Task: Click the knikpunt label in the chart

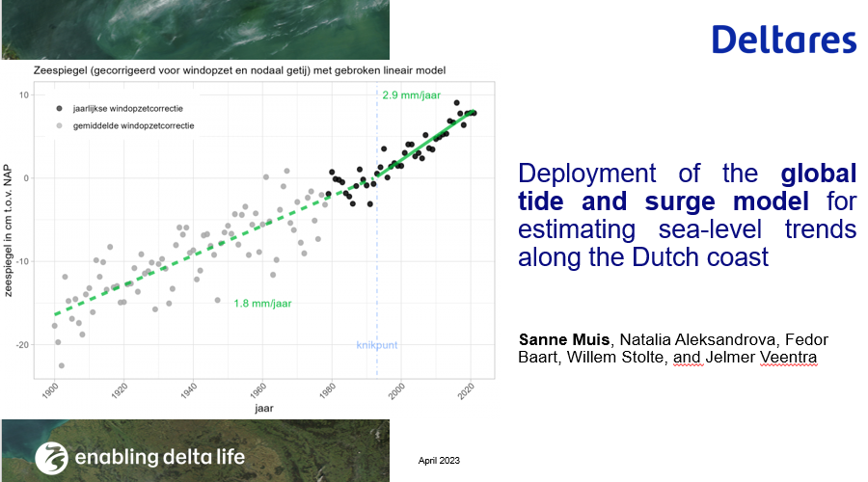Action: pyautogui.click(x=376, y=345)
